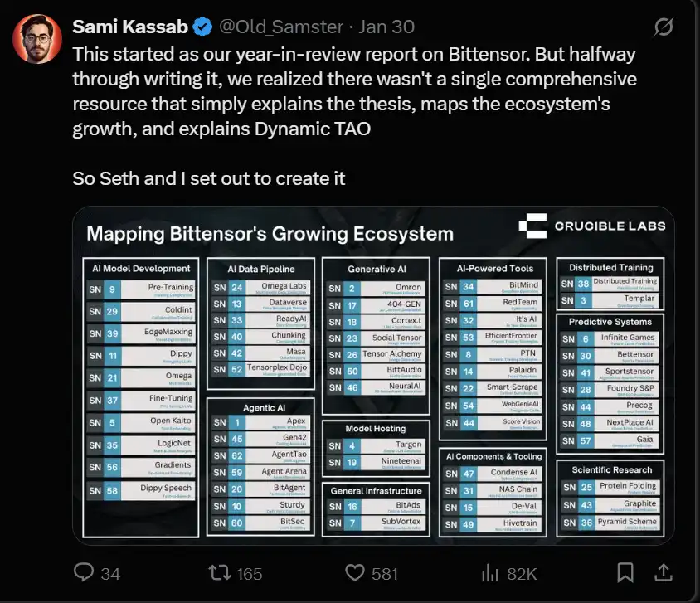700x603 pixels.
Task: Click the share upload icon
Action: (x=664, y=572)
